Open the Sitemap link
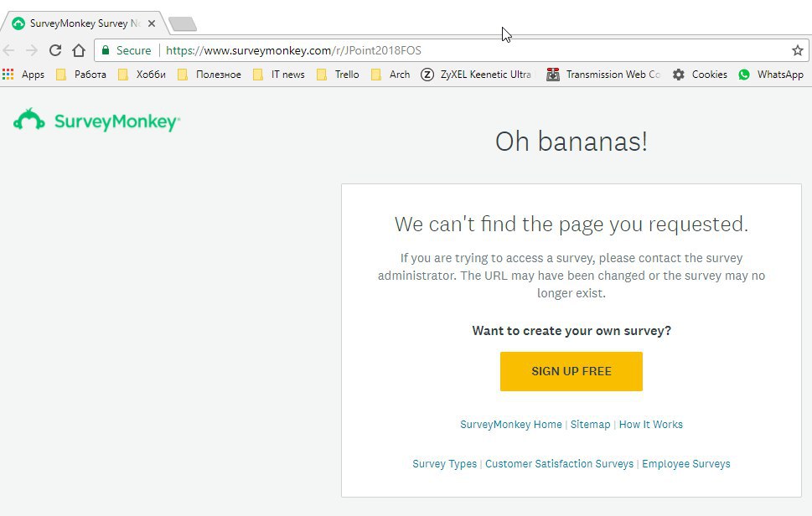The width and height of the screenshot is (812, 516). coord(591,425)
